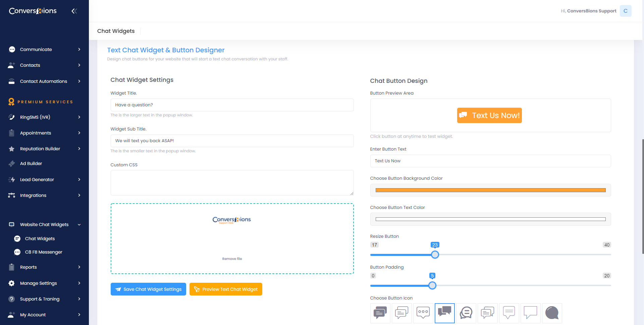The image size is (644, 325).
Task: Click Preview Text Chat Widget button
Action: pos(226,289)
